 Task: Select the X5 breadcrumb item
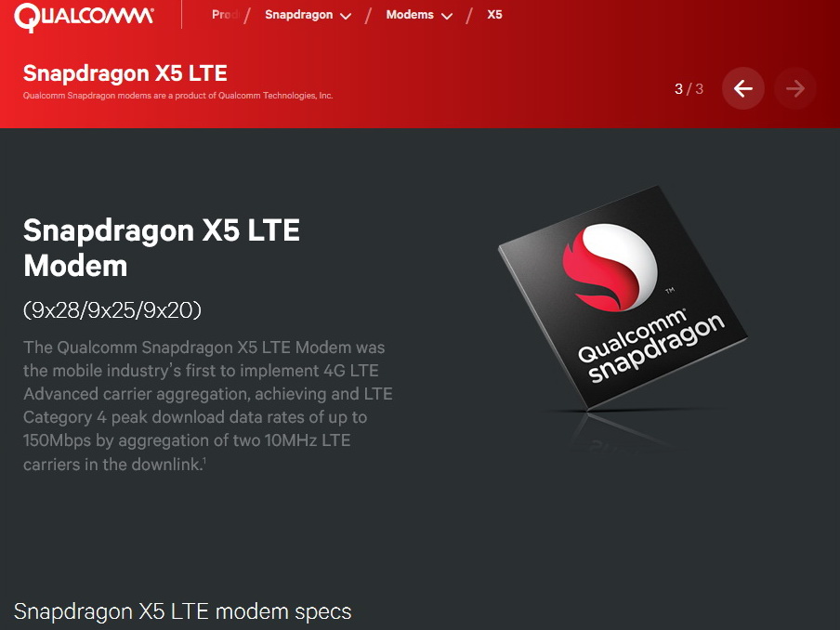(x=494, y=15)
